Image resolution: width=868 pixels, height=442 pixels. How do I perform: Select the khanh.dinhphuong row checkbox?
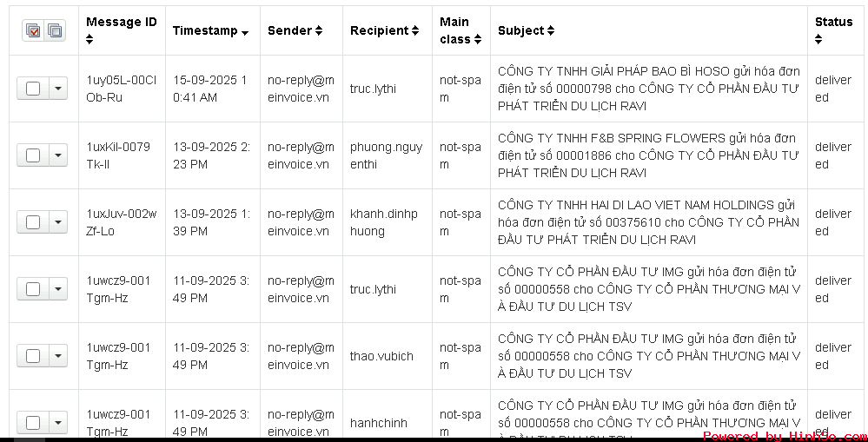(x=33, y=222)
